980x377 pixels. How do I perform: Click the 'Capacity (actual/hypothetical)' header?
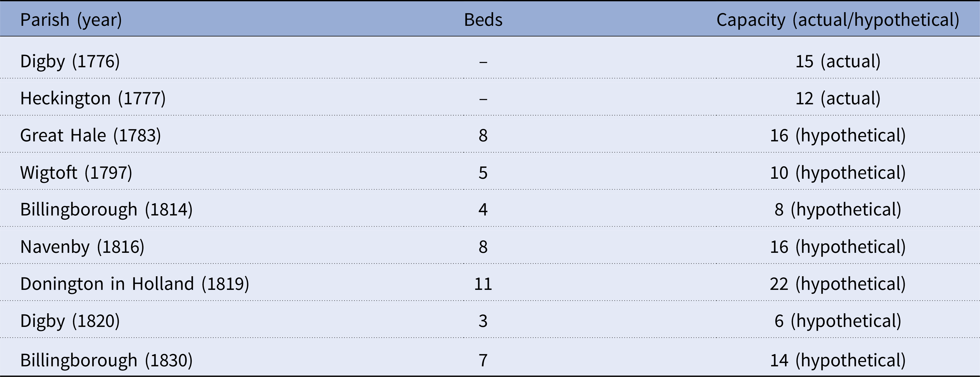point(838,20)
